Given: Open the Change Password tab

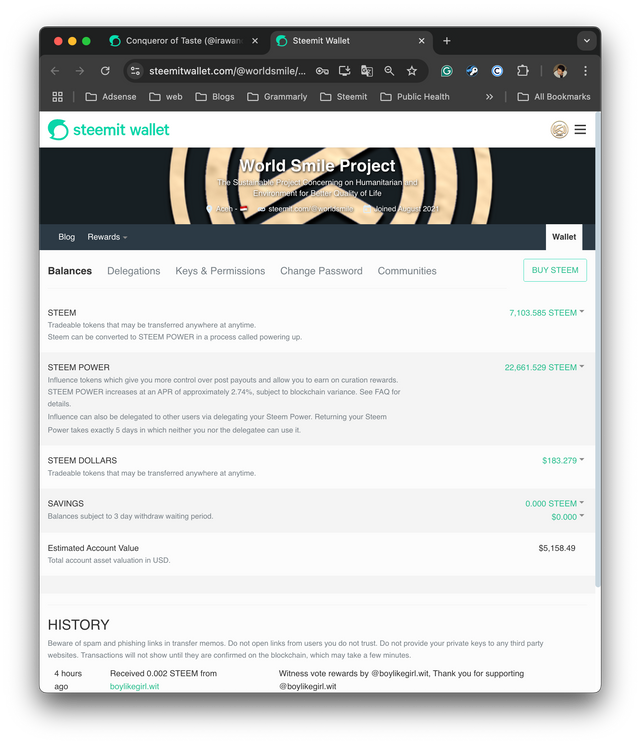Looking at the screenshot, I should point(321,271).
